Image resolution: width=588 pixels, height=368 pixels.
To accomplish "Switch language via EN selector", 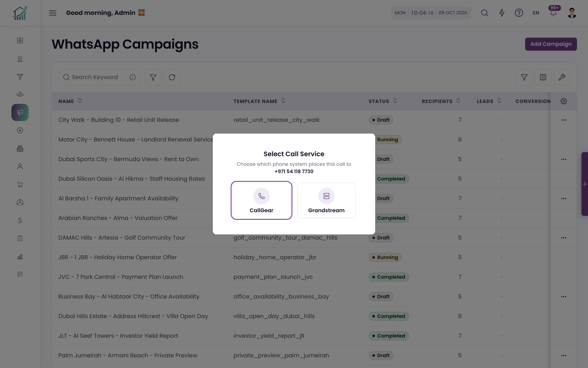I will 536,13.
